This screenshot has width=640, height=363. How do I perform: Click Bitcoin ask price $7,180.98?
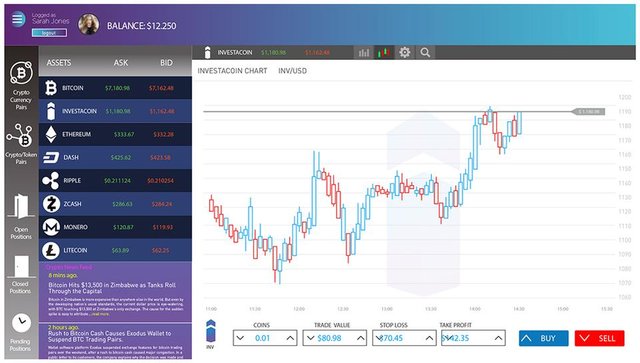(x=117, y=88)
